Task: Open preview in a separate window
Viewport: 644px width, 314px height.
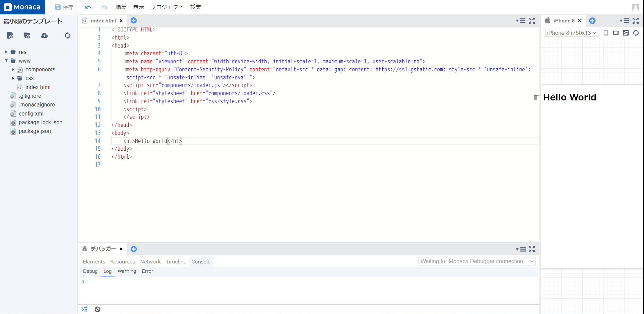Action: coord(626,33)
